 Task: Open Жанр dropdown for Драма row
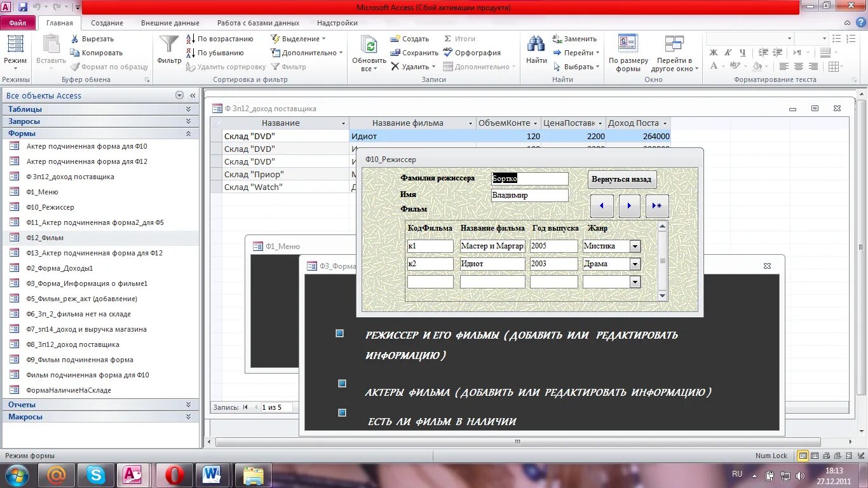635,264
